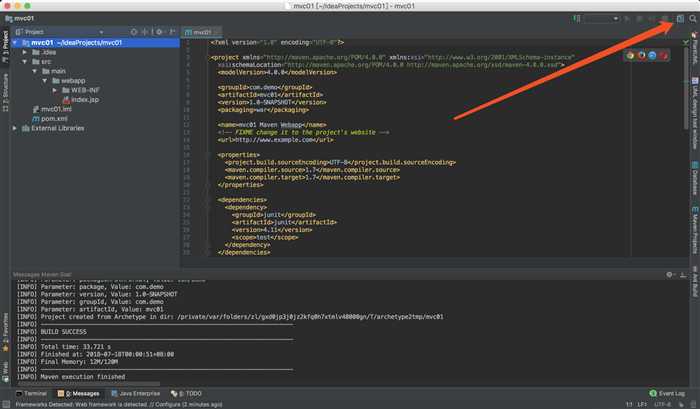Click the Run button in toolbar

pyautogui.click(x=627, y=18)
